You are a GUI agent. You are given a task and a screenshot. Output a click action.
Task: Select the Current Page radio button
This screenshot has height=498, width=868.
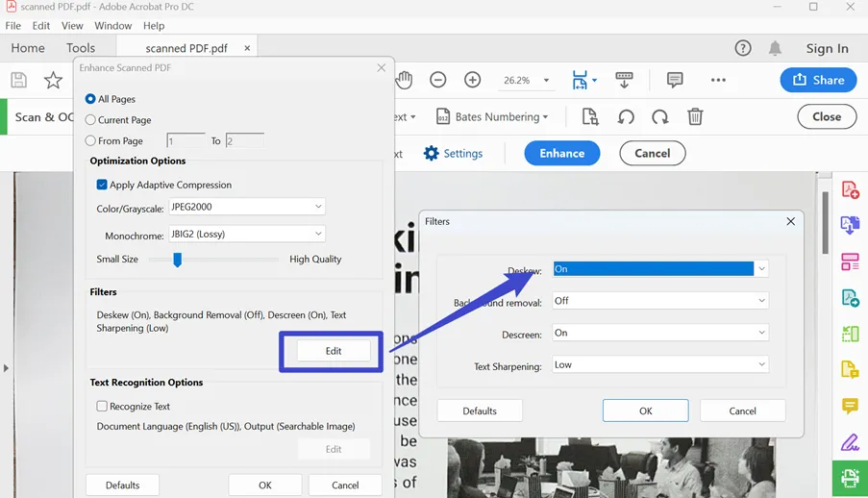click(x=90, y=119)
